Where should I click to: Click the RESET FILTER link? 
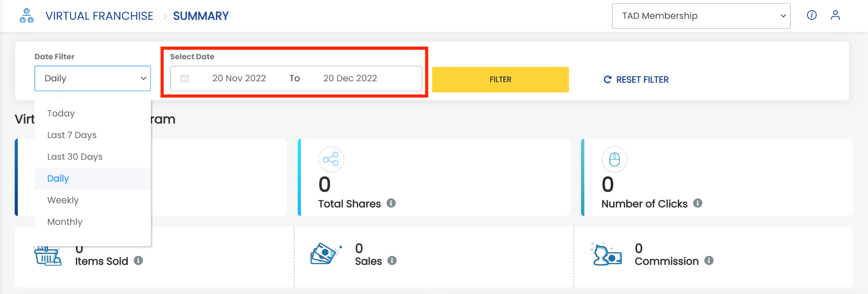click(636, 80)
